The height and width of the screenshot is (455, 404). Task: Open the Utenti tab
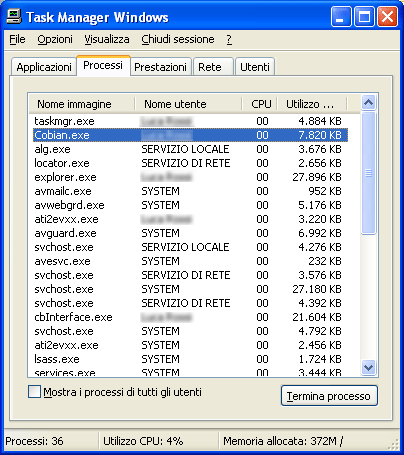pyautogui.click(x=255, y=67)
